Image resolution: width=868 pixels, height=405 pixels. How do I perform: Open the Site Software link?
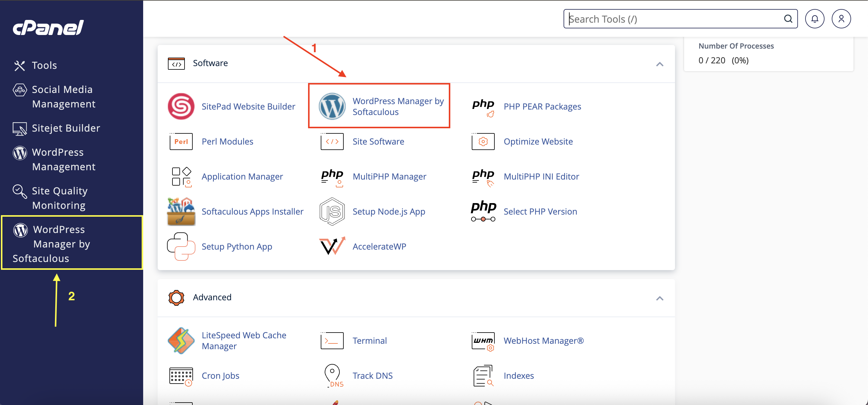coord(378,142)
